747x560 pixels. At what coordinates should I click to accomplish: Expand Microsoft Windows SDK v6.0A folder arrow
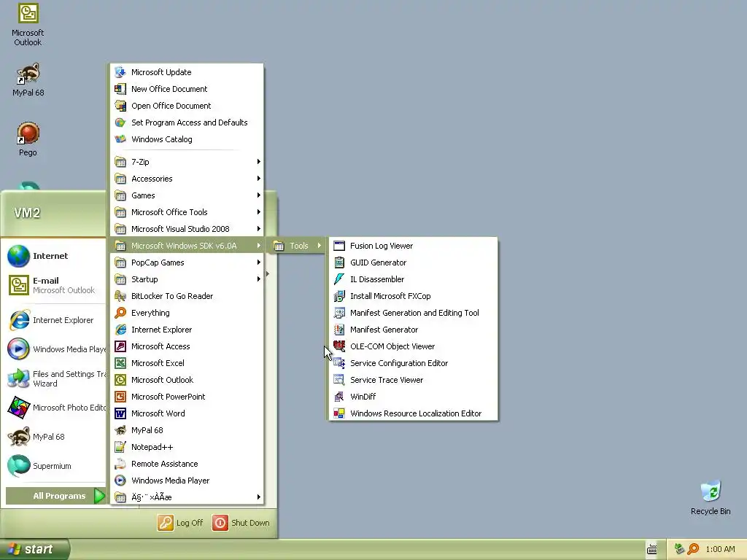pos(259,246)
